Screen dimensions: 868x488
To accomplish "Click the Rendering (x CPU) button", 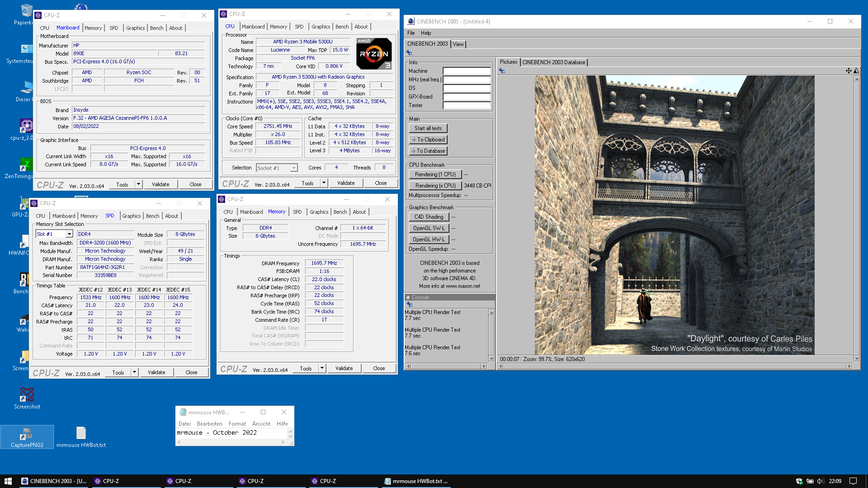I will (435, 186).
